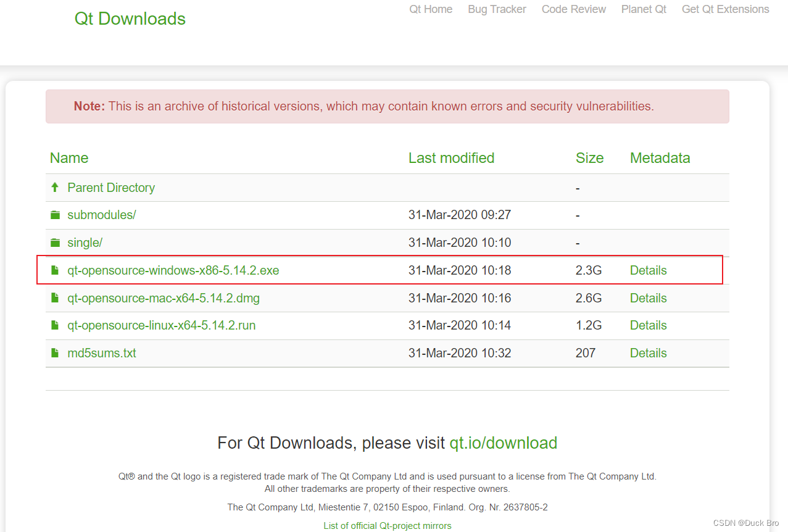Viewport: 788px width, 532px height.
Task: View Details for md5sums.txt
Action: pyautogui.click(x=649, y=353)
